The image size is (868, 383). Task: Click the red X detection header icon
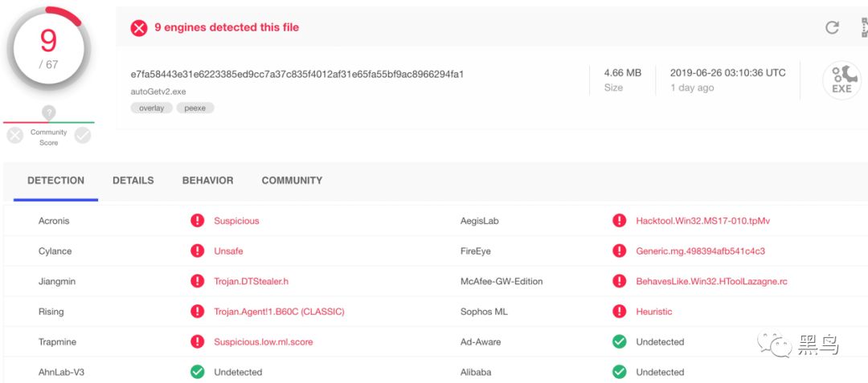click(x=139, y=28)
